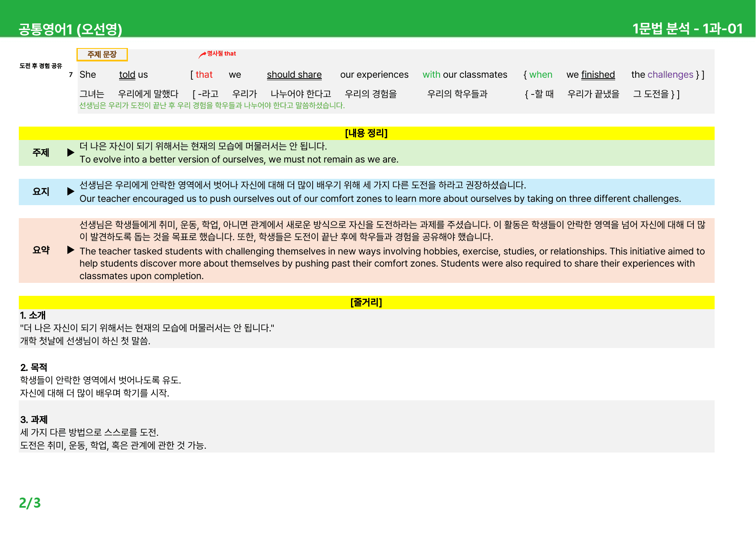756x534 pixels.
Task: Click the Korean line 선생님은 우리에게 안락한 영역에서
Action: pyautogui.click(x=303, y=185)
